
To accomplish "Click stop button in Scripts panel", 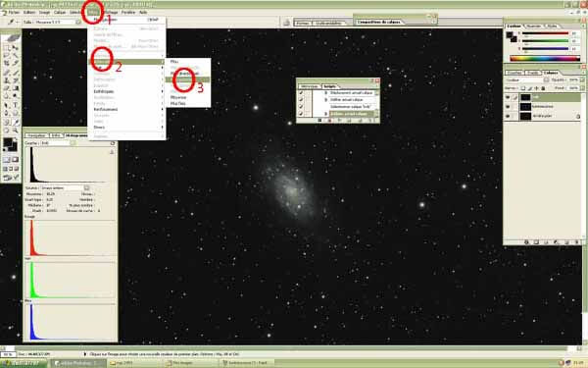I will [x=319, y=121].
